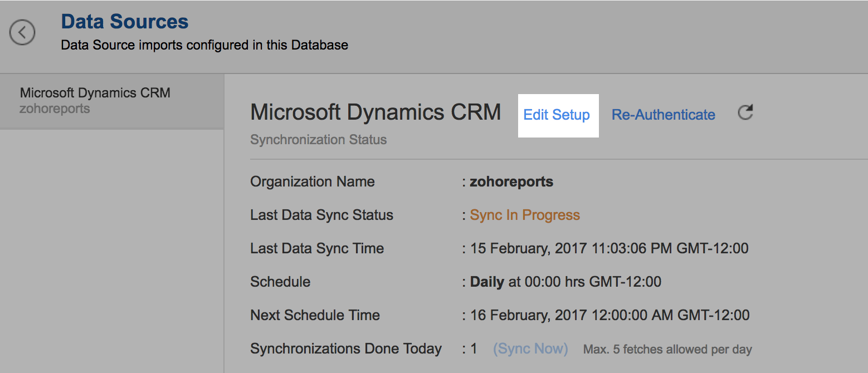Viewport: 868px width, 373px height.
Task: Click the Synchronizations Done Today label
Action: click(345, 349)
